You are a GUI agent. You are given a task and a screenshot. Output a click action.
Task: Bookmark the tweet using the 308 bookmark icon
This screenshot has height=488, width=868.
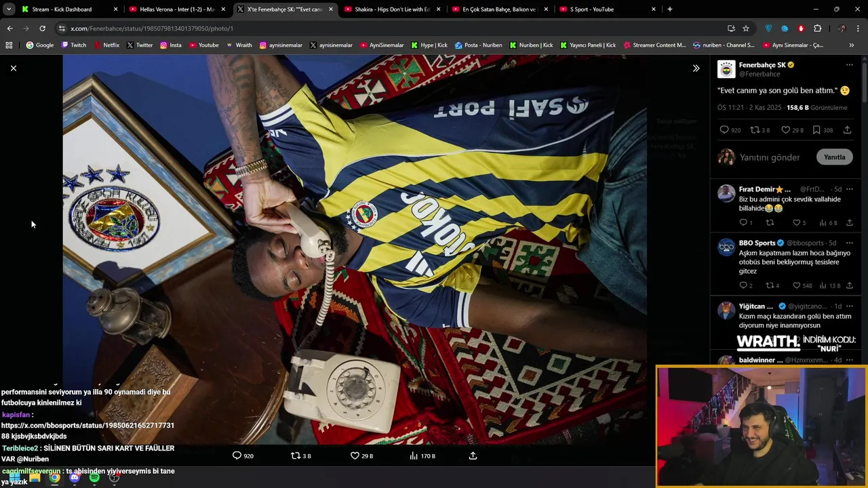click(816, 129)
